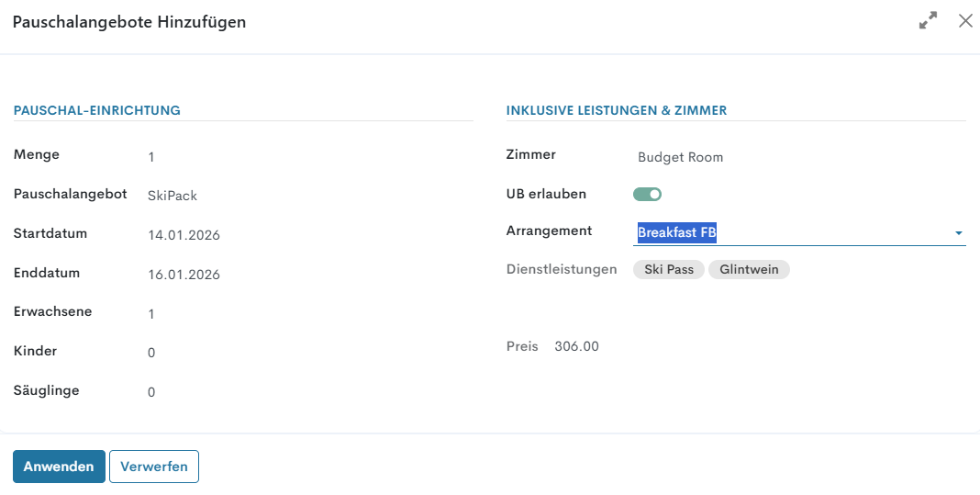Click the Pauschal-Einrichtung section header

(x=97, y=110)
